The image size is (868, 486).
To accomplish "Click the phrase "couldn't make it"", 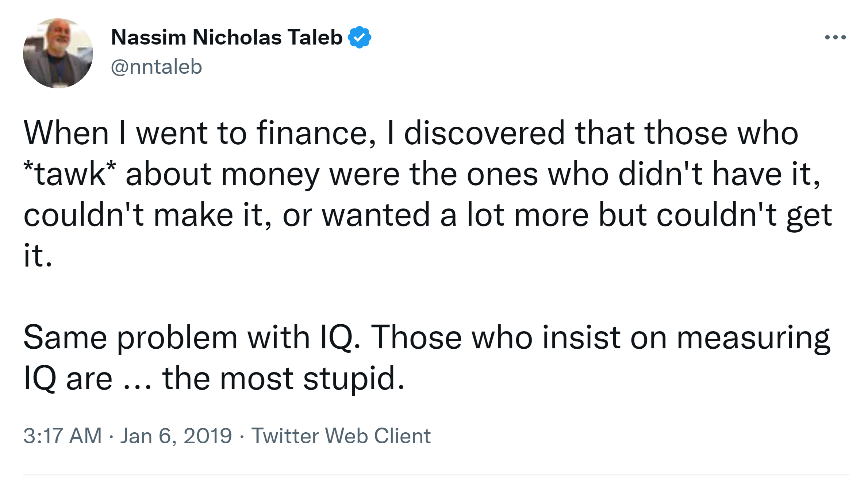I will (x=143, y=215).
